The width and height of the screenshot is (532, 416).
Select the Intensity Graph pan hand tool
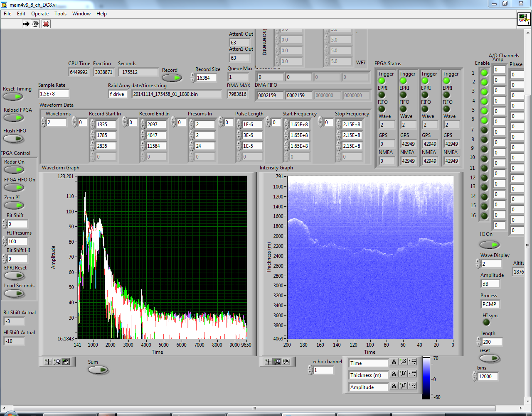pos(286,362)
